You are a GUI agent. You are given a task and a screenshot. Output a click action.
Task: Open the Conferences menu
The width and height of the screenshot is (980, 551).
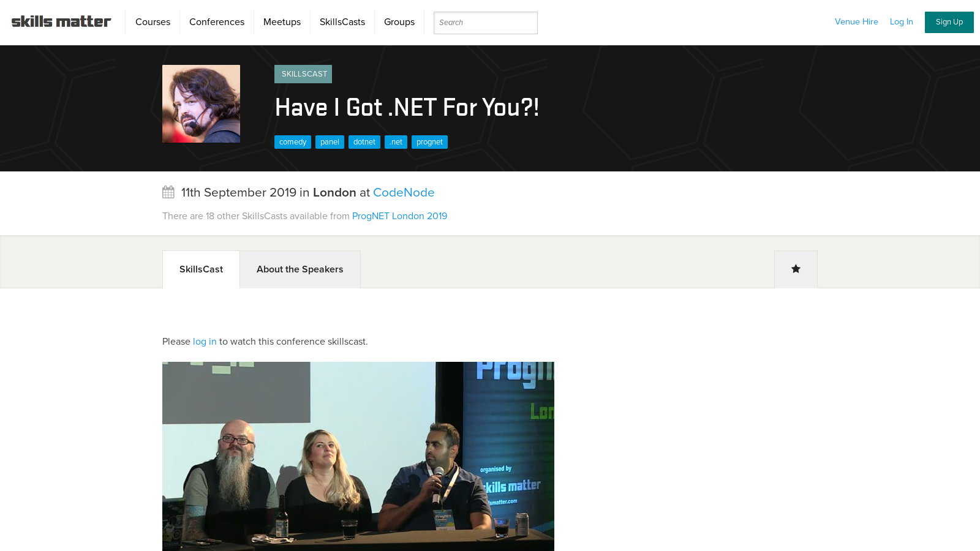pos(217,22)
